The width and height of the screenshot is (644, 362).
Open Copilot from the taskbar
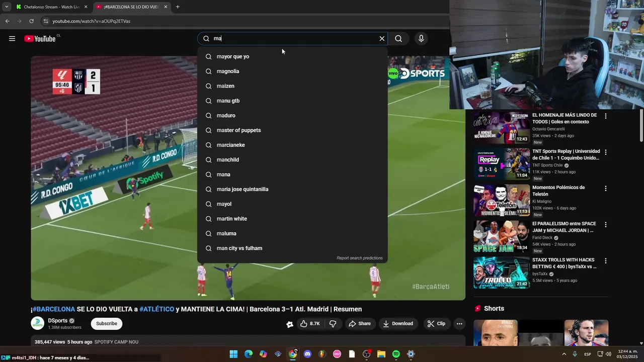[x=263, y=354]
